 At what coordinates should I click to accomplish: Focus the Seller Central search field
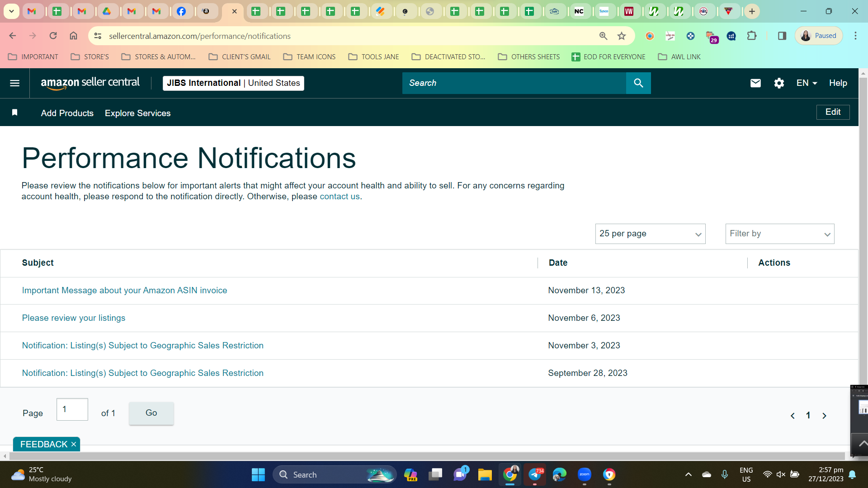[x=514, y=83]
